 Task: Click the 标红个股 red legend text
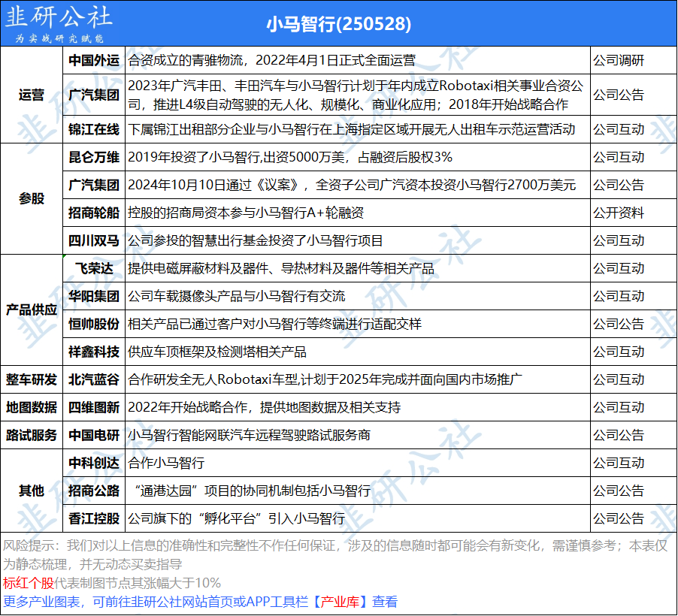(29, 583)
